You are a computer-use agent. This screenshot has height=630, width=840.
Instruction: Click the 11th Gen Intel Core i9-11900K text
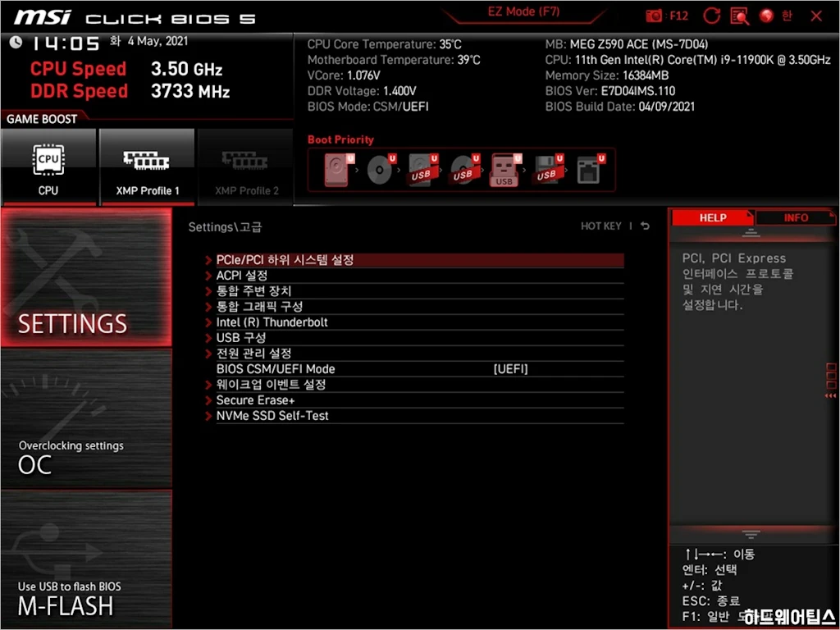(x=702, y=60)
